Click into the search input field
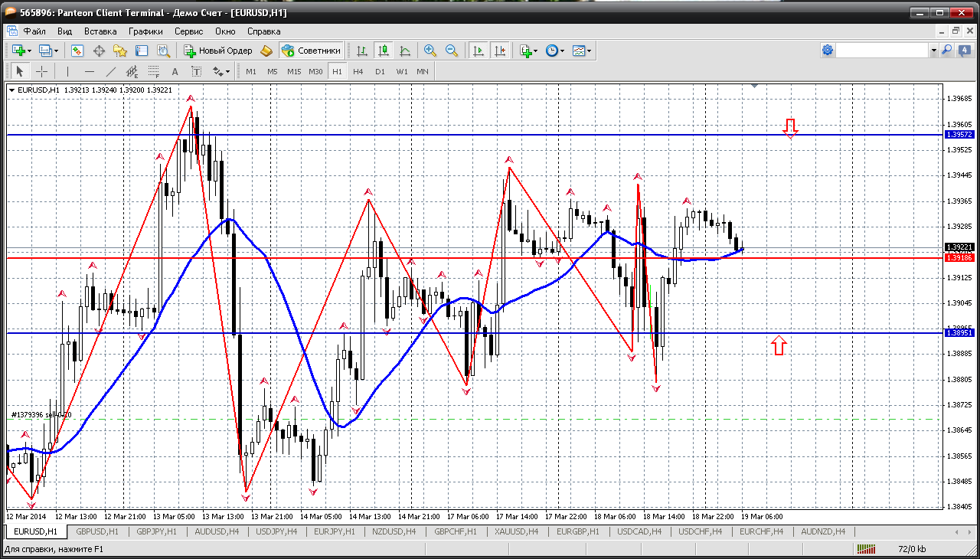The height and width of the screenshot is (559, 980). pyautogui.click(x=881, y=51)
